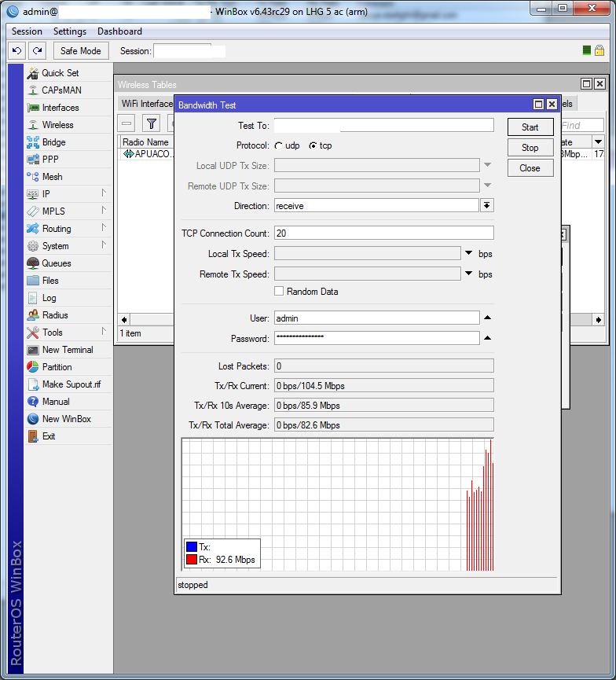Screen dimensions: 616x680
Task: Open the Session menu
Action: [27, 31]
